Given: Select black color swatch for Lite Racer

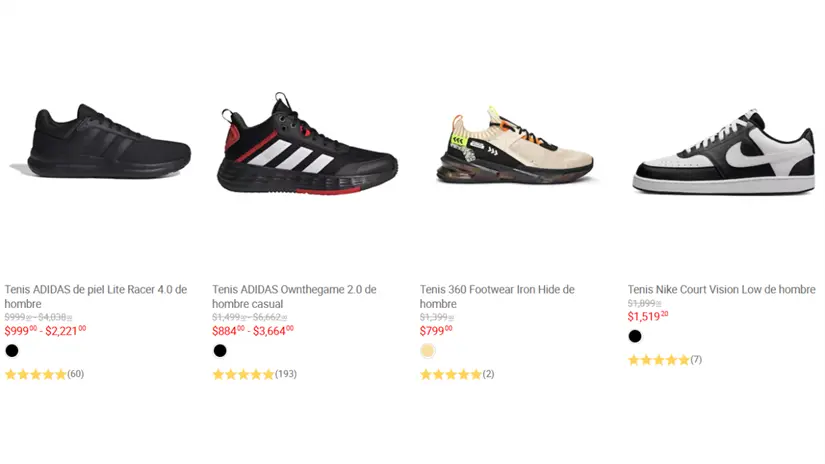Looking at the screenshot, I should coord(12,351).
